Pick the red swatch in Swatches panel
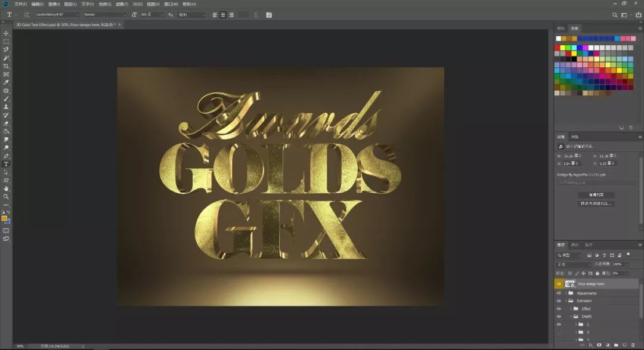 coord(558,48)
